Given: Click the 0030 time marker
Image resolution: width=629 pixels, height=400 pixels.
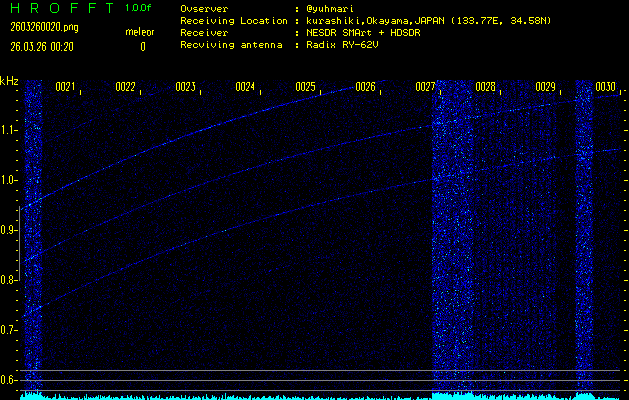Looking at the screenshot, I should tap(605, 88).
